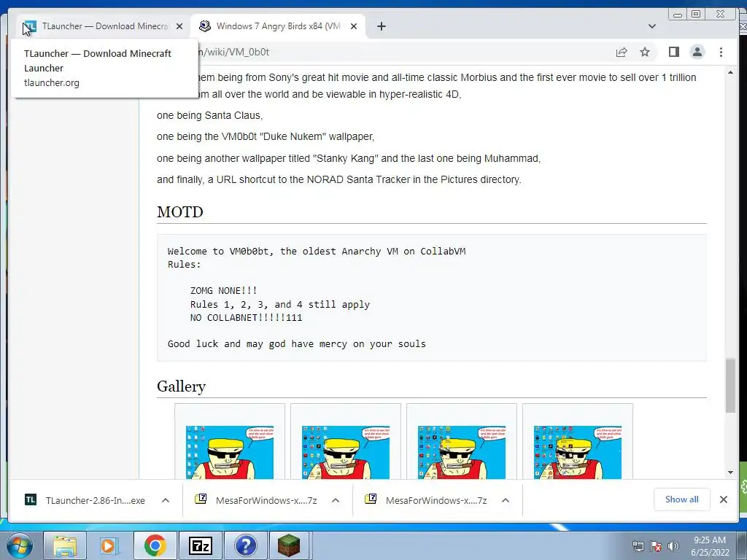Click the 'Welcome to VM0b0bt' MOTD line
The height and width of the screenshot is (560, 747).
(x=317, y=251)
